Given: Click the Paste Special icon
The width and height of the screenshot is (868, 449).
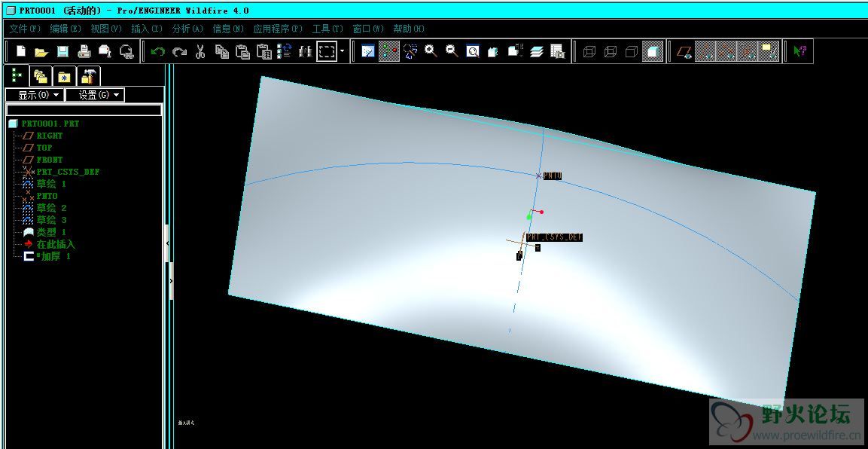Looking at the screenshot, I should (263, 51).
